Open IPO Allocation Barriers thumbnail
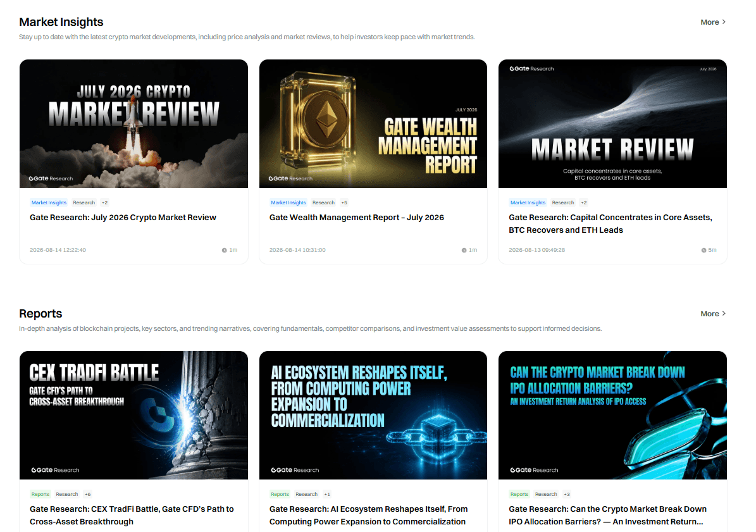 click(x=612, y=416)
